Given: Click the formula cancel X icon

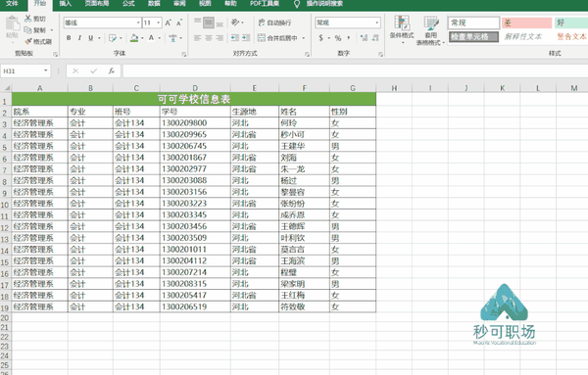Looking at the screenshot, I should [75, 70].
